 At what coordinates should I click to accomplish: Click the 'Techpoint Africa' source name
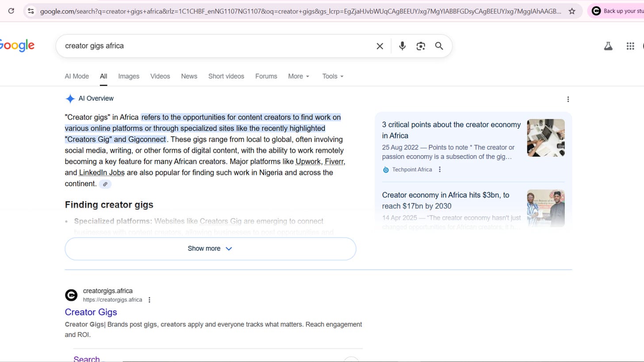pos(412,170)
